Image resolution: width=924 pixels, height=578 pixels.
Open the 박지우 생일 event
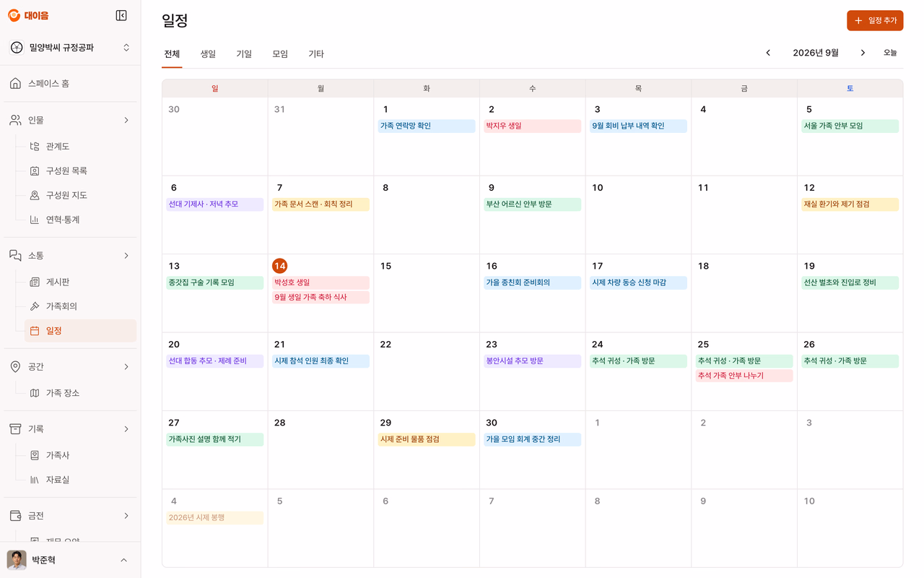[x=533, y=126]
